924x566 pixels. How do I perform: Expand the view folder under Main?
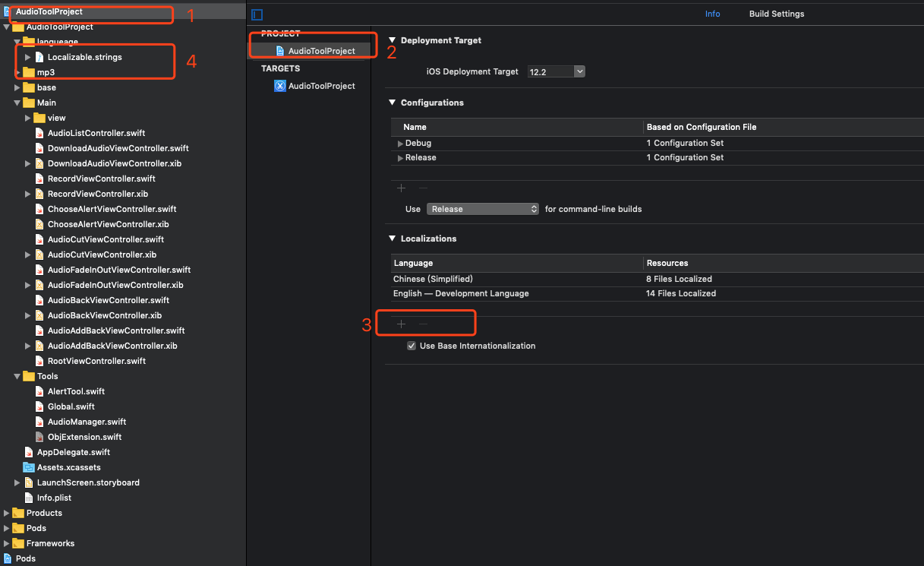click(x=28, y=118)
